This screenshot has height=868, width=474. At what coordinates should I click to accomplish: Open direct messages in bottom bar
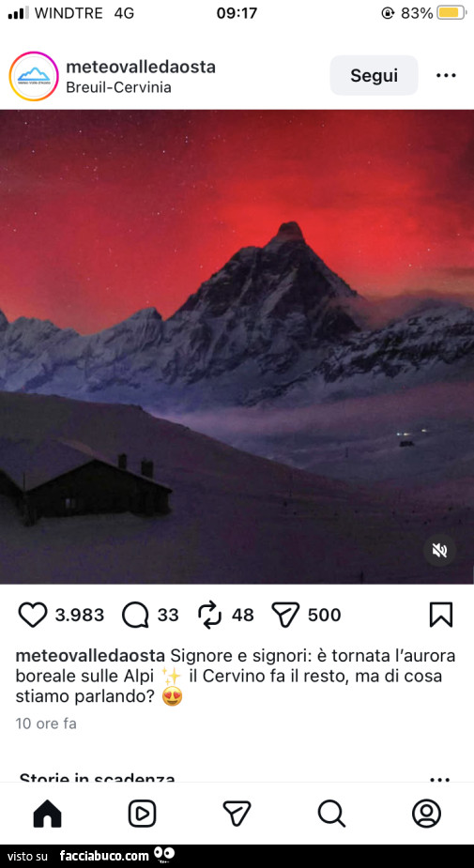tap(237, 814)
